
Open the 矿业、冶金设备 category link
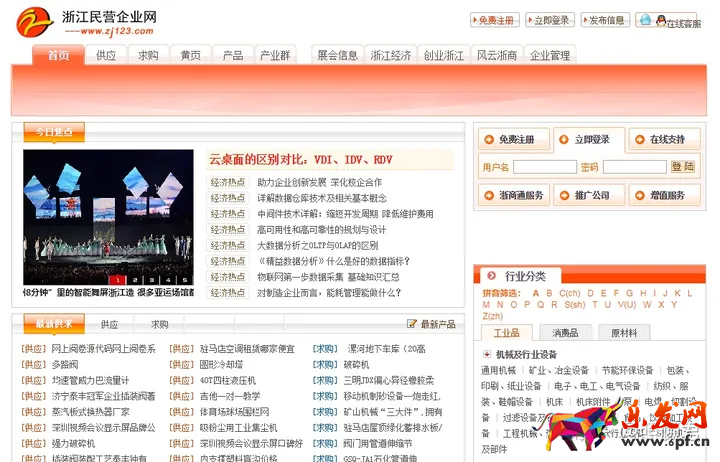[x=558, y=370]
